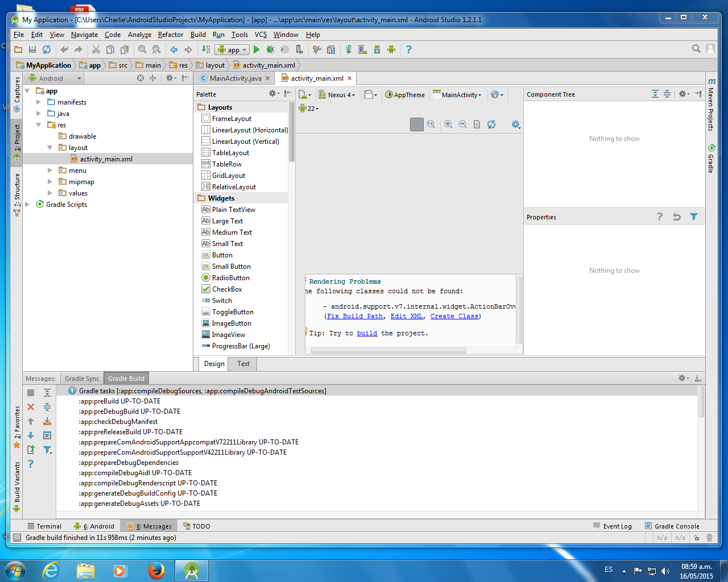Toggle the Maven Projects side panel
The image size is (728, 582).
click(x=711, y=105)
